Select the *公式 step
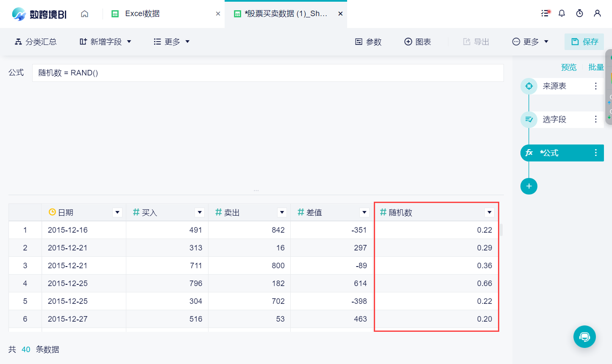Viewport: 612px width, 364px height. (x=562, y=153)
